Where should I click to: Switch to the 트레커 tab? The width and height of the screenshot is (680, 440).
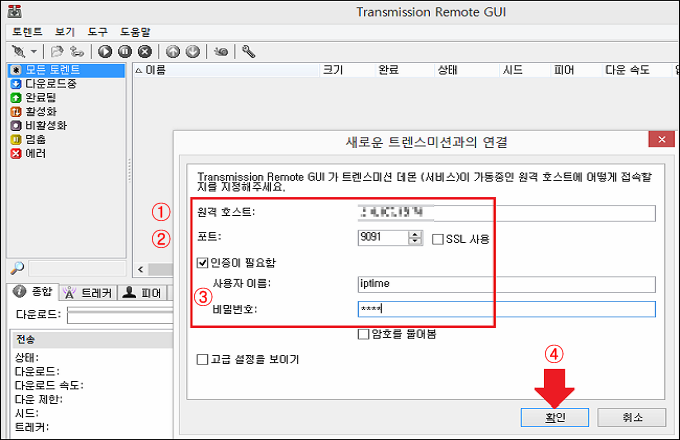(88, 293)
